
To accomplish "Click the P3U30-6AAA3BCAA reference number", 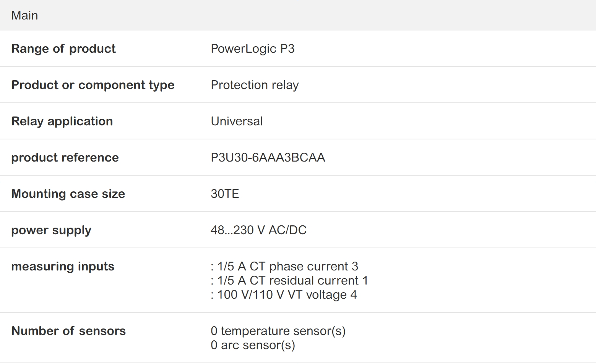I will point(268,157).
